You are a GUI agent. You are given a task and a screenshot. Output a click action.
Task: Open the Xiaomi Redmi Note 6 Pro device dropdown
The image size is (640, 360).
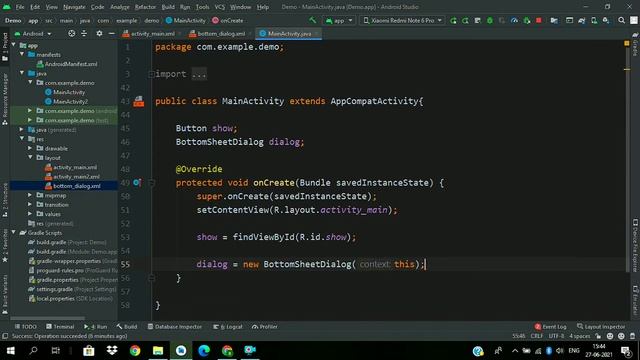click(x=402, y=20)
